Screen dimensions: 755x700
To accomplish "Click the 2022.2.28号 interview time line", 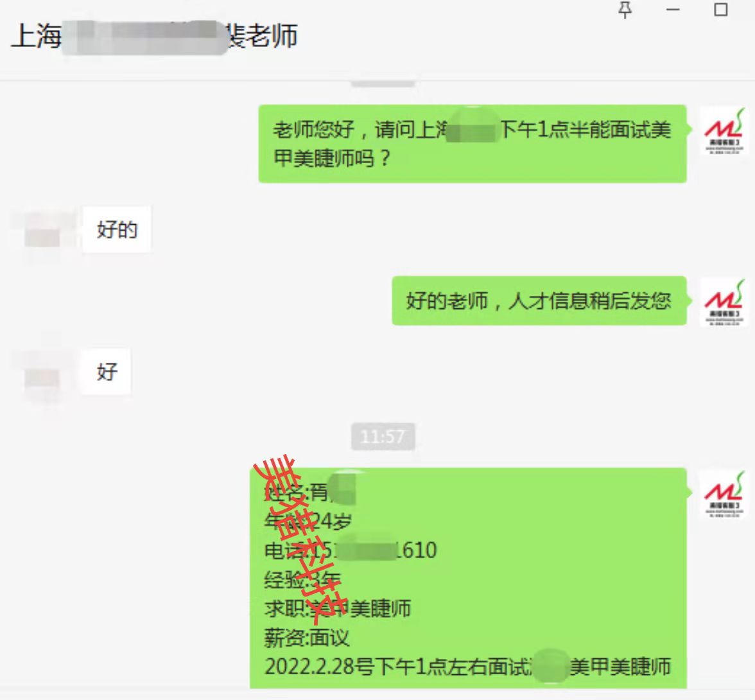I will pyautogui.click(x=467, y=667).
